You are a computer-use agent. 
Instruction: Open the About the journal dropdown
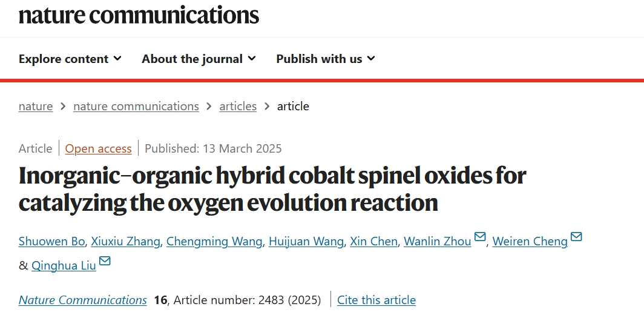199,59
